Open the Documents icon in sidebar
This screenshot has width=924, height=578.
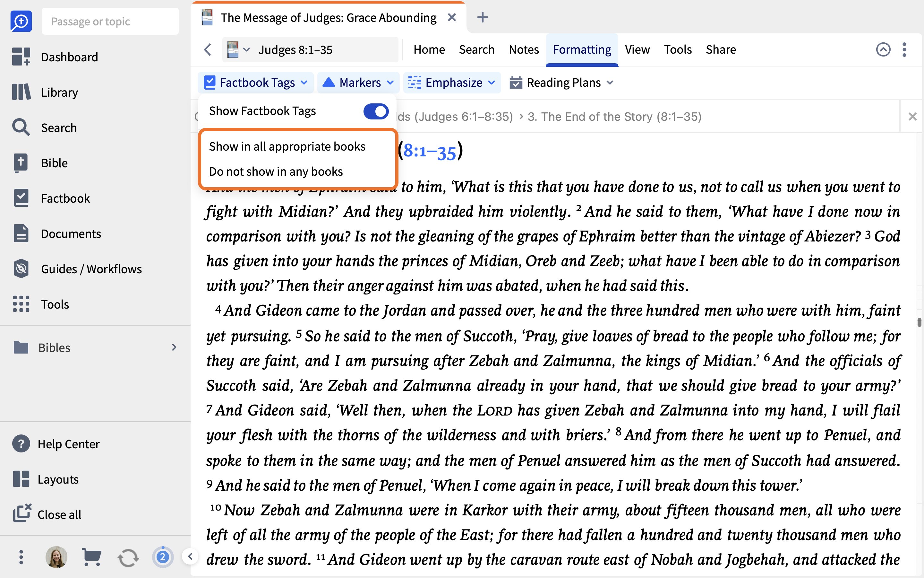click(21, 233)
